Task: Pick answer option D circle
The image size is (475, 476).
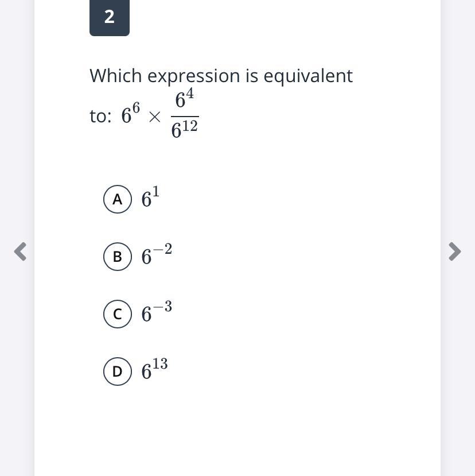Action: 118,371
